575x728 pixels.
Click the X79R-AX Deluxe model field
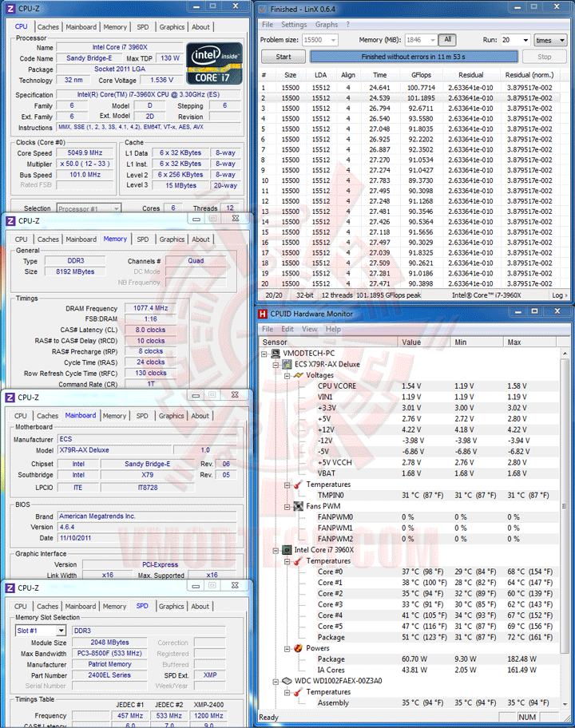click(115, 450)
